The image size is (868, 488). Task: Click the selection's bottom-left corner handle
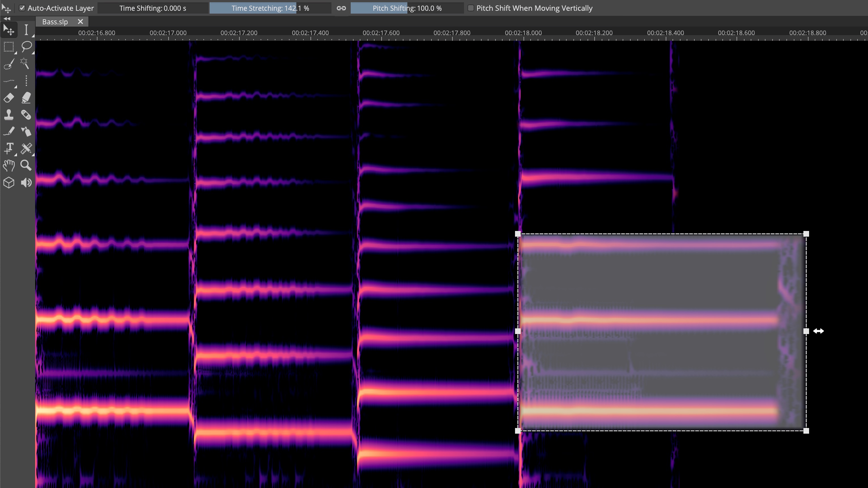pos(518,431)
